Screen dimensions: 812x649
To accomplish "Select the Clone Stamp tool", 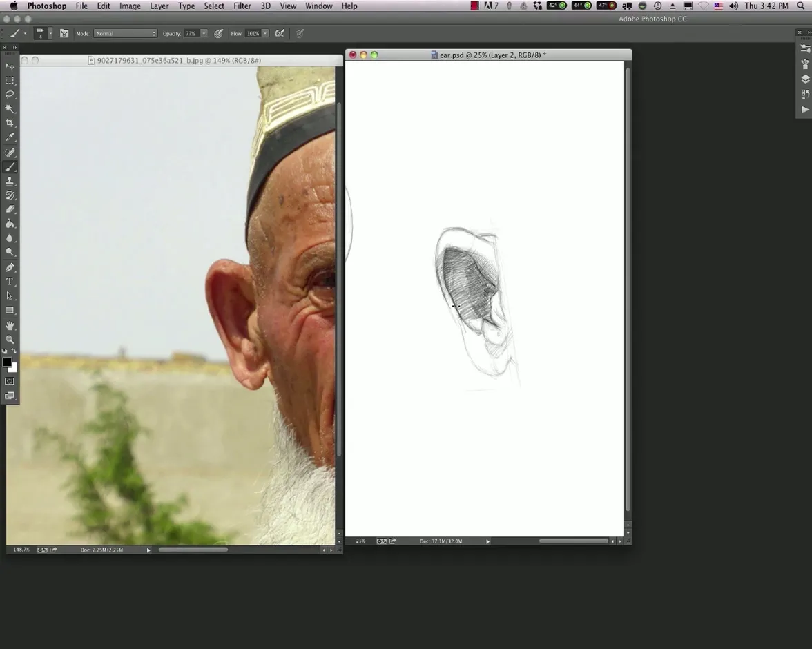I will (10, 181).
